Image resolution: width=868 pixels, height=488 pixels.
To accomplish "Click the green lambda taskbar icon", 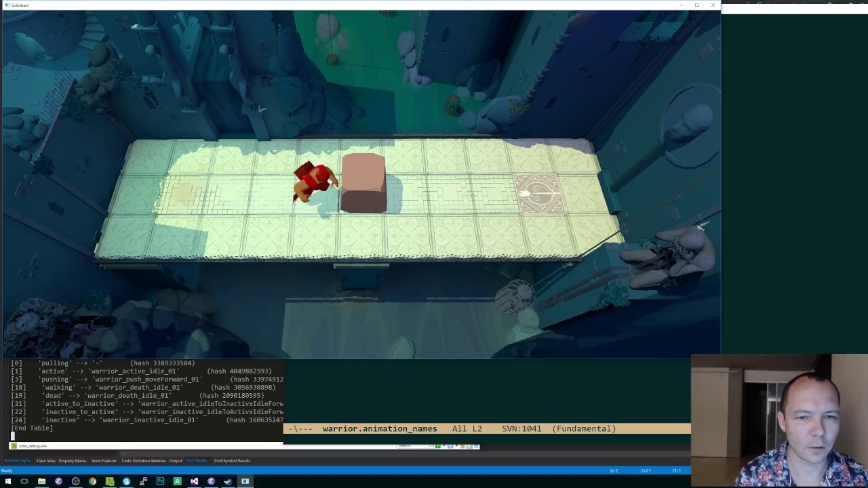I will pyautogui.click(x=110, y=481).
